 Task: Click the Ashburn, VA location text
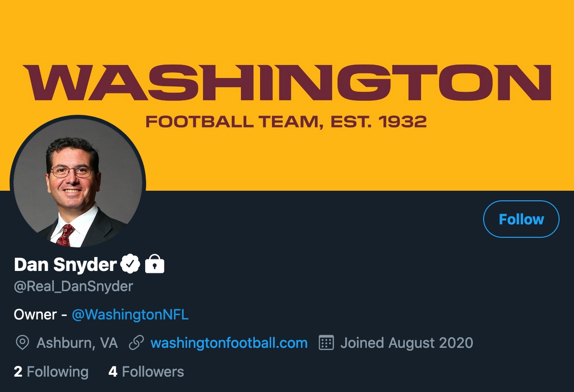point(77,343)
